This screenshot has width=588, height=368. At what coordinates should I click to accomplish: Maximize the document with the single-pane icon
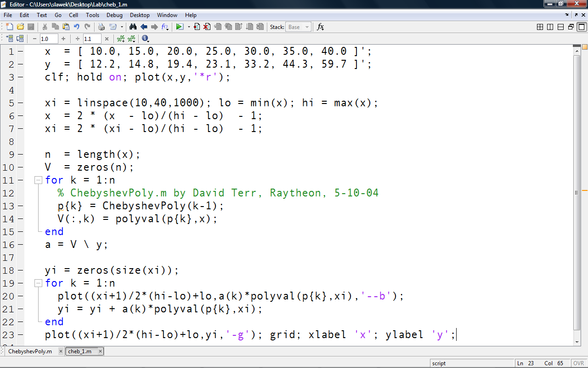coord(582,27)
